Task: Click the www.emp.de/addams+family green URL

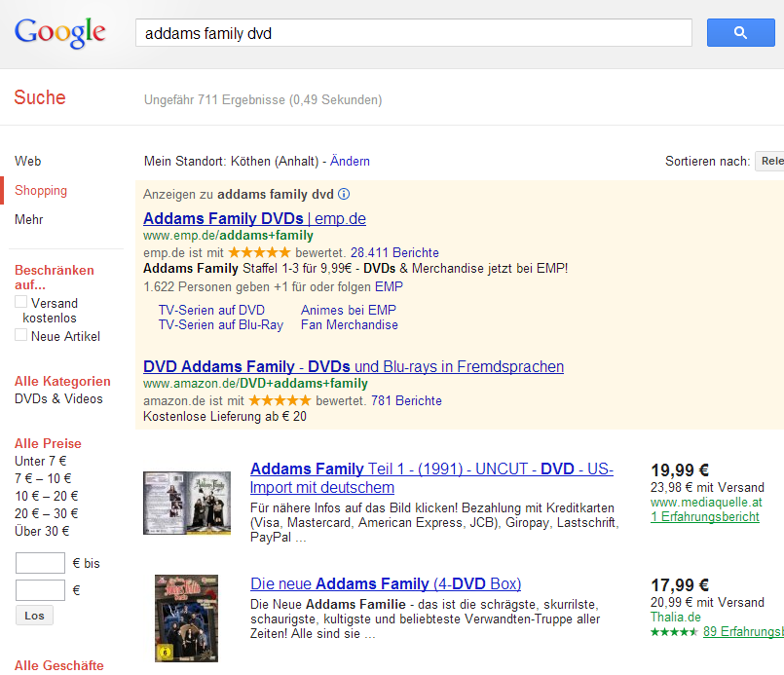Action: tap(228, 235)
